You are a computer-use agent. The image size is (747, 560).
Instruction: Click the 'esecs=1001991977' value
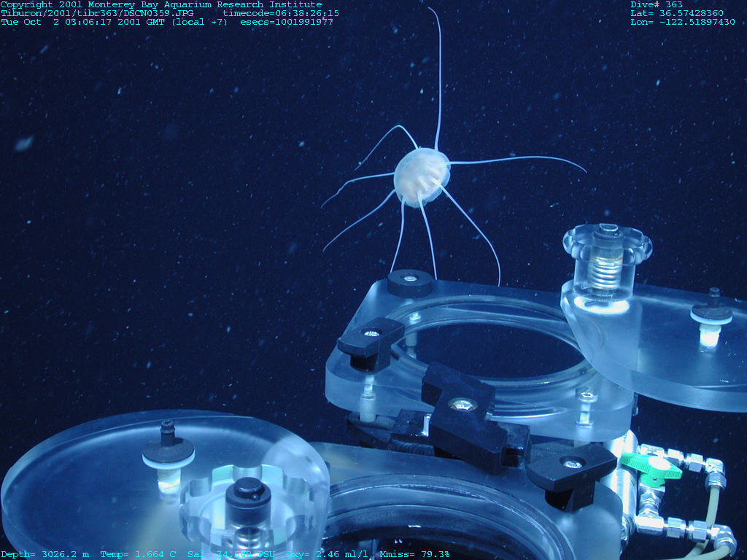tap(286, 22)
